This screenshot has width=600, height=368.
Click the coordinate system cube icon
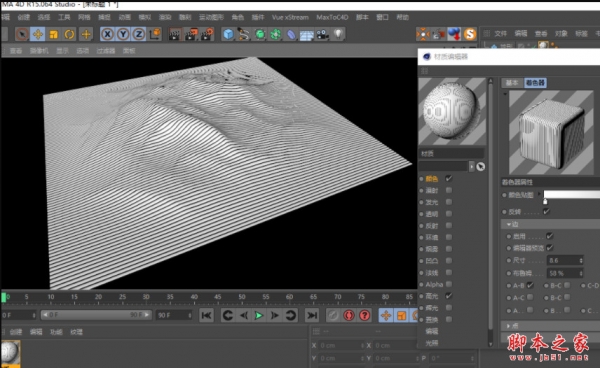point(155,34)
